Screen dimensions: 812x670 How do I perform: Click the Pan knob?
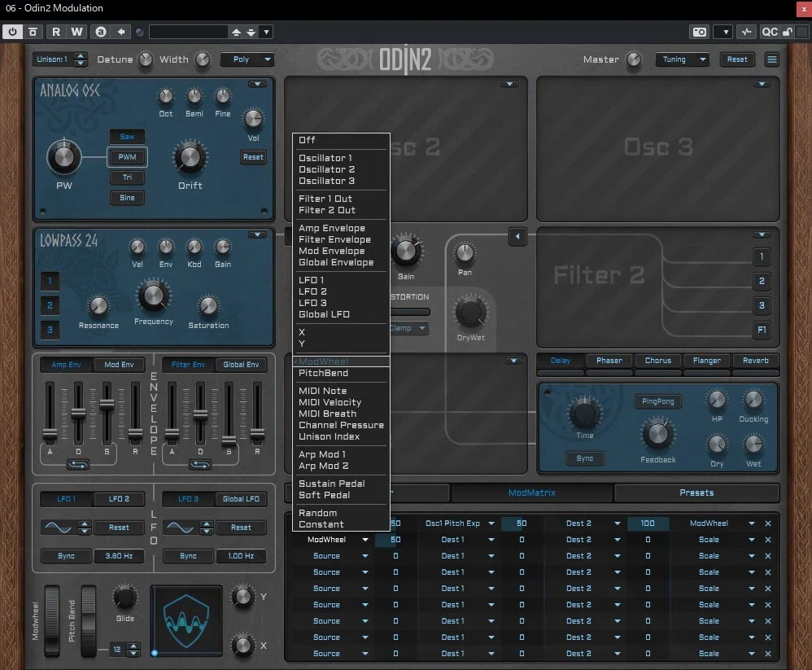(x=465, y=252)
